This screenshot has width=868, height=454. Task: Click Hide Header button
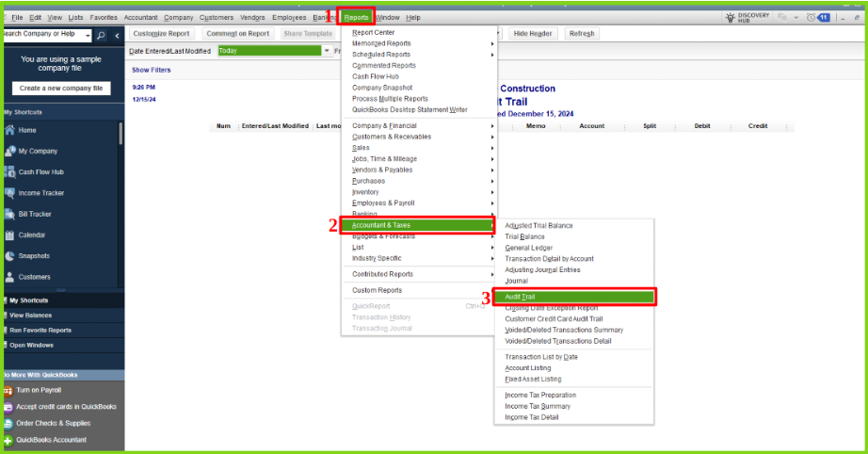coord(533,34)
